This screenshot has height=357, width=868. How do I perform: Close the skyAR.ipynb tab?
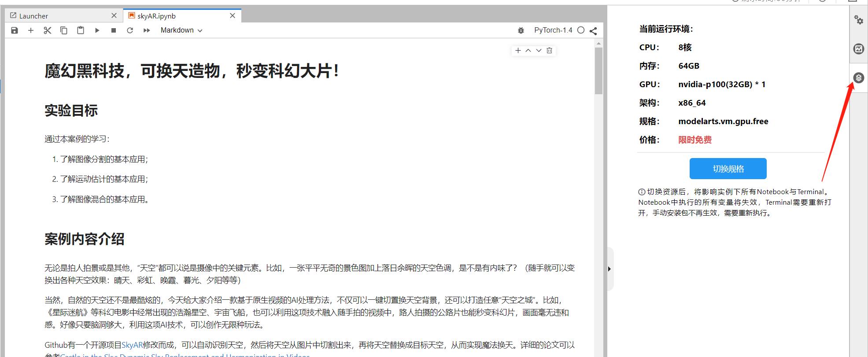pyautogui.click(x=233, y=16)
